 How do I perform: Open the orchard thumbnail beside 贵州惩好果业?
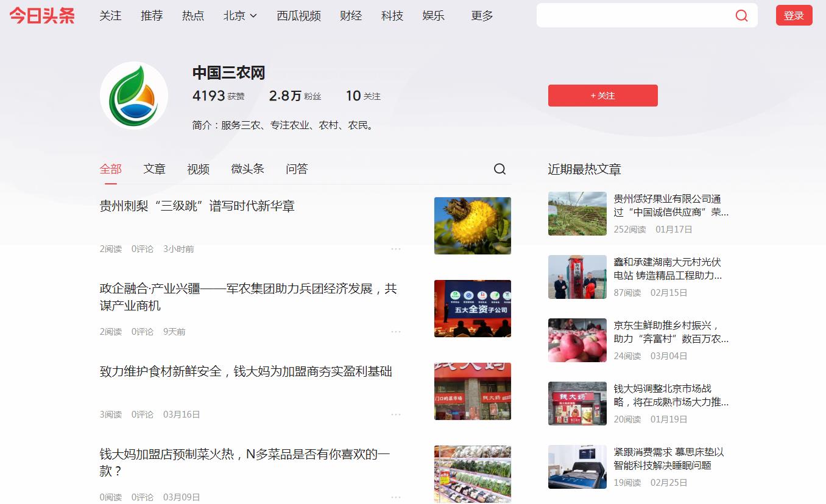[x=577, y=214]
